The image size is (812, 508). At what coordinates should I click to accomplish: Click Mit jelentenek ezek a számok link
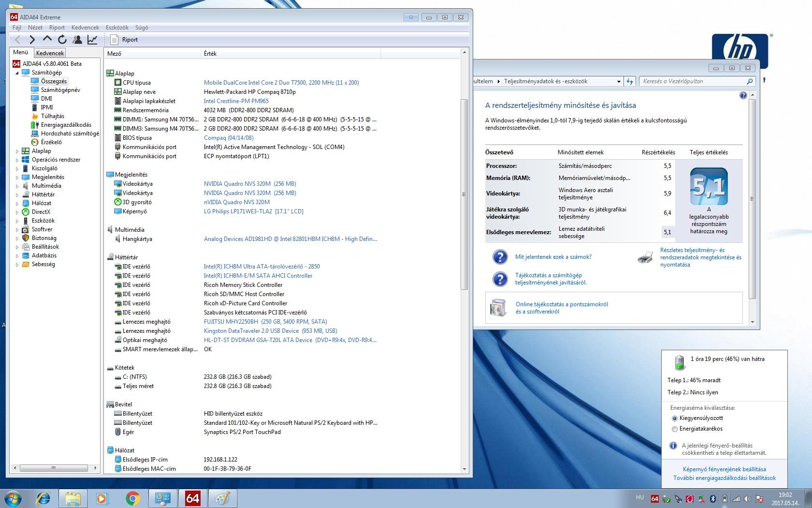(553, 257)
